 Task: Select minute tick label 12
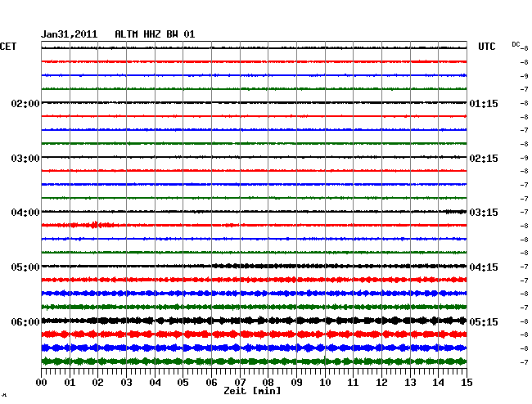381,382
